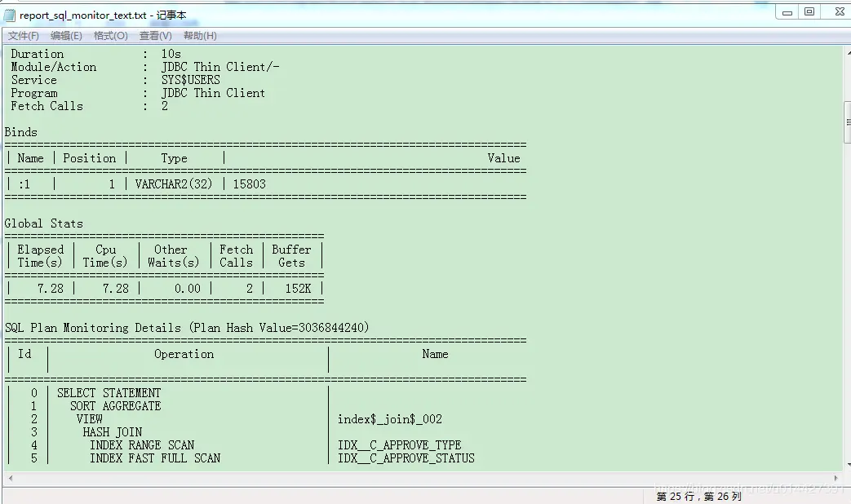
Task: Click the Fetch Calls label in header info
Action: point(47,106)
